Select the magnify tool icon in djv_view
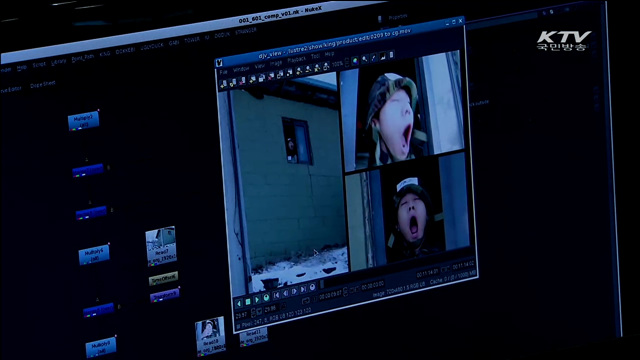This screenshot has height=360, width=640. click(x=364, y=59)
